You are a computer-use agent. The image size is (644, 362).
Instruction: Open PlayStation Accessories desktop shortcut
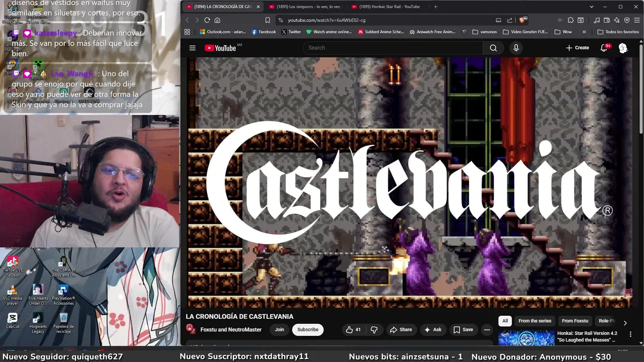(63, 295)
